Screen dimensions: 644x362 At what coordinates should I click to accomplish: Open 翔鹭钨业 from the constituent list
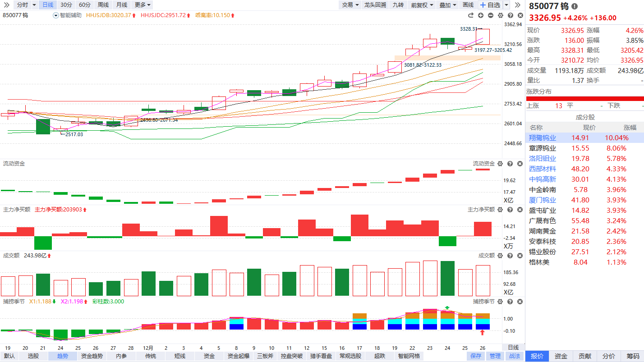click(x=543, y=138)
